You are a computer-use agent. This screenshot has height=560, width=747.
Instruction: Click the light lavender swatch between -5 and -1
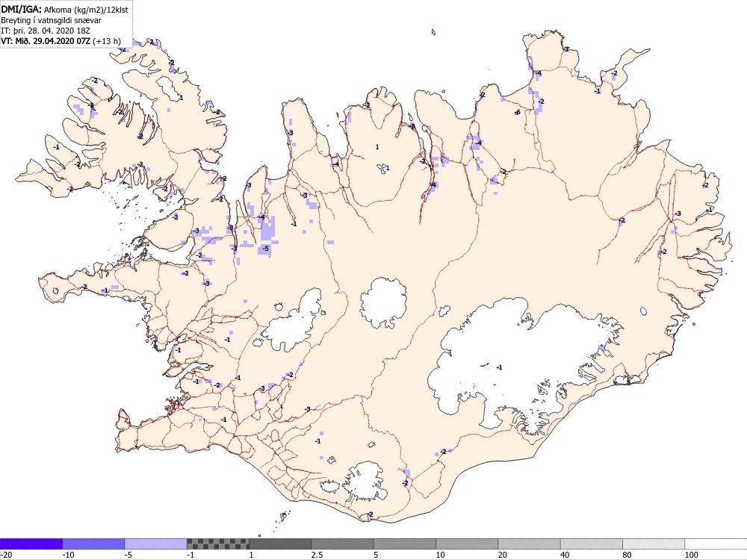156,544
